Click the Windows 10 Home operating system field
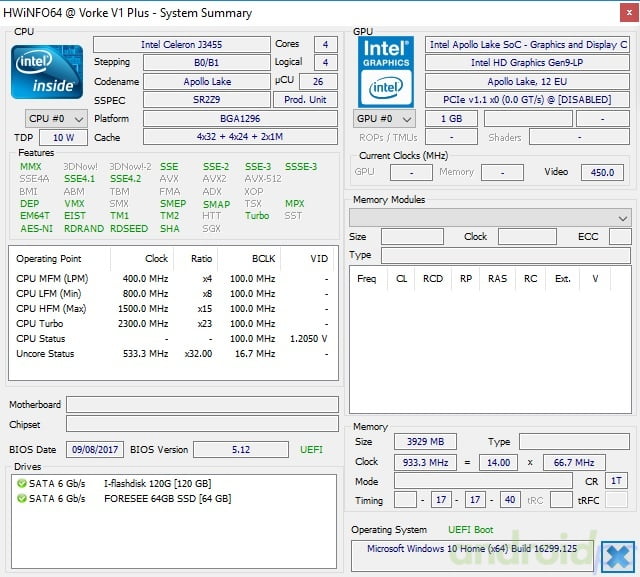 [472, 555]
